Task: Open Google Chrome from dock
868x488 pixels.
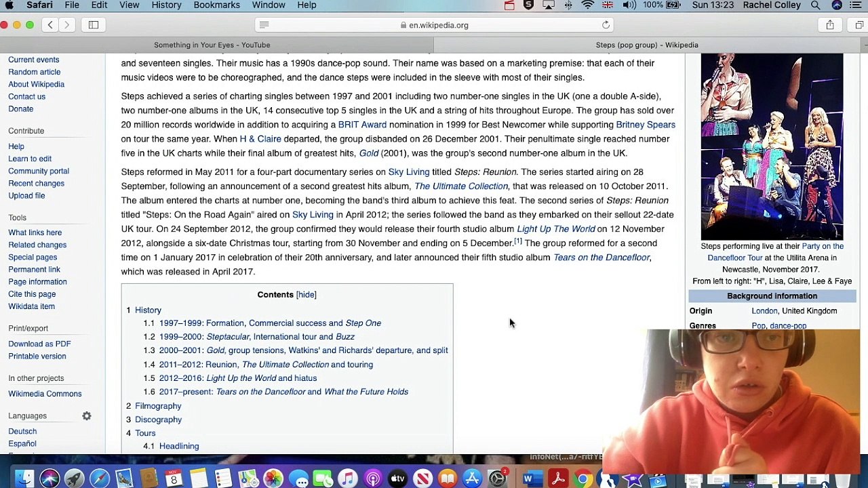Action: click(583, 479)
